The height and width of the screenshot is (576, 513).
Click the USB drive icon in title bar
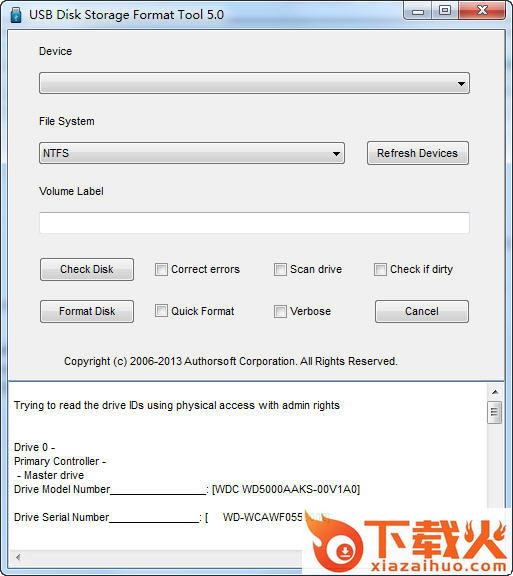tap(15, 15)
